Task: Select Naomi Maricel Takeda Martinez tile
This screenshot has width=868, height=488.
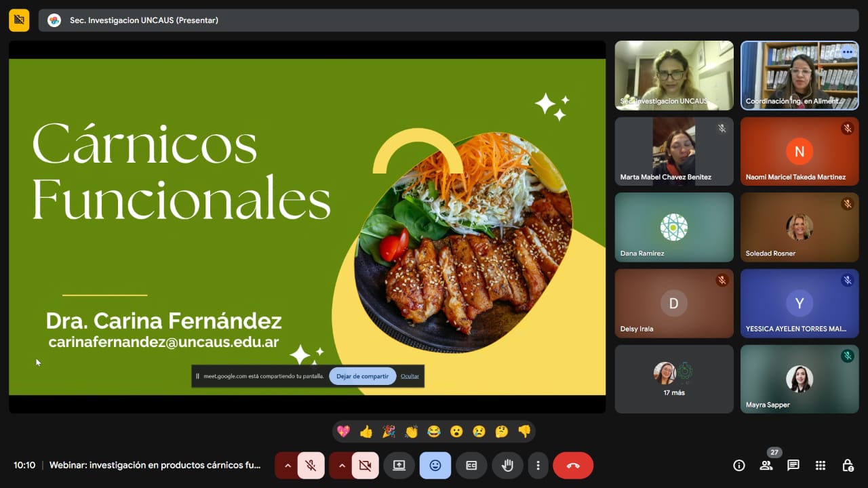Action: 800,151
